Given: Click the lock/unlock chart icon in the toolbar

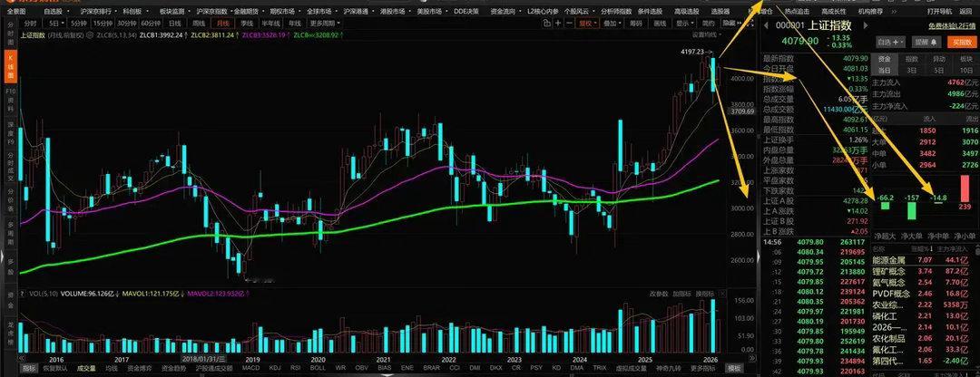Looking at the screenshot, I should [x=547, y=23].
